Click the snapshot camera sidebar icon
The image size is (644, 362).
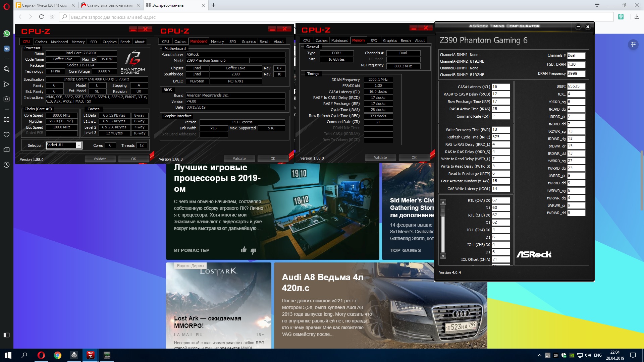[6, 99]
